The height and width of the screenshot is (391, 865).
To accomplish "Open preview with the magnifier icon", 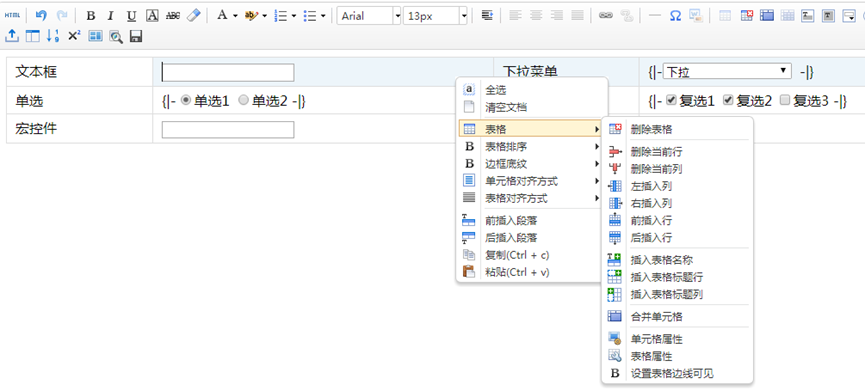I will click(116, 37).
